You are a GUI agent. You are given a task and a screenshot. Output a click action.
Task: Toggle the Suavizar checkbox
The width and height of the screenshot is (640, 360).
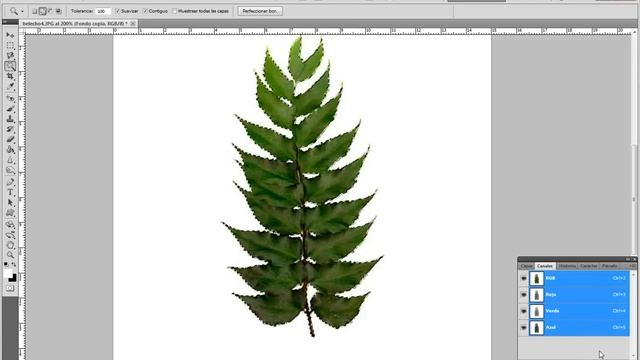pyautogui.click(x=118, y=11)
